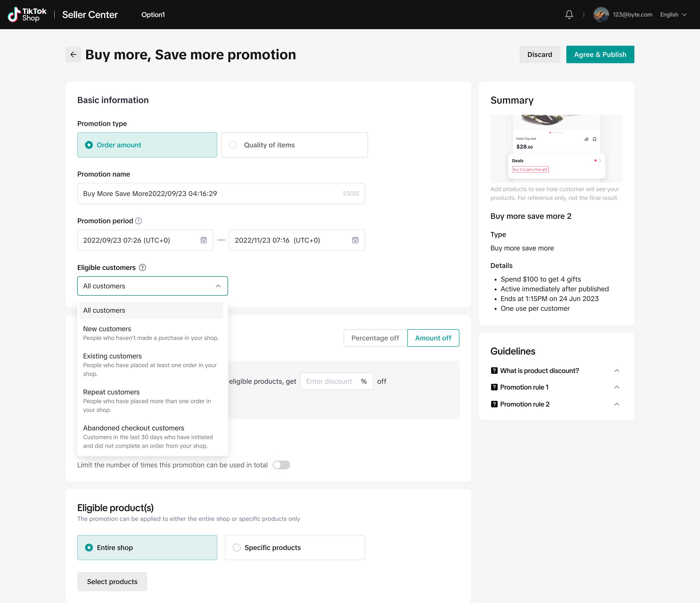Open the English language dropdown
The image size is (700, 603).
click(x=673, y=15)
